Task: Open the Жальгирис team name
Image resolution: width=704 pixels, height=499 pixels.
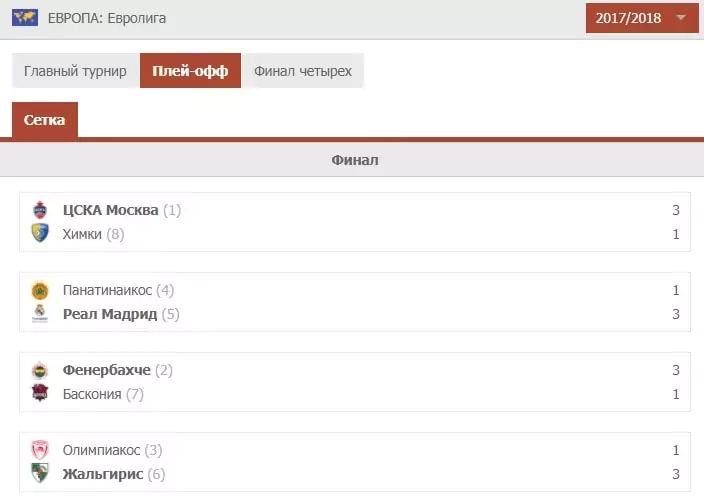Action: click(103, 474)
